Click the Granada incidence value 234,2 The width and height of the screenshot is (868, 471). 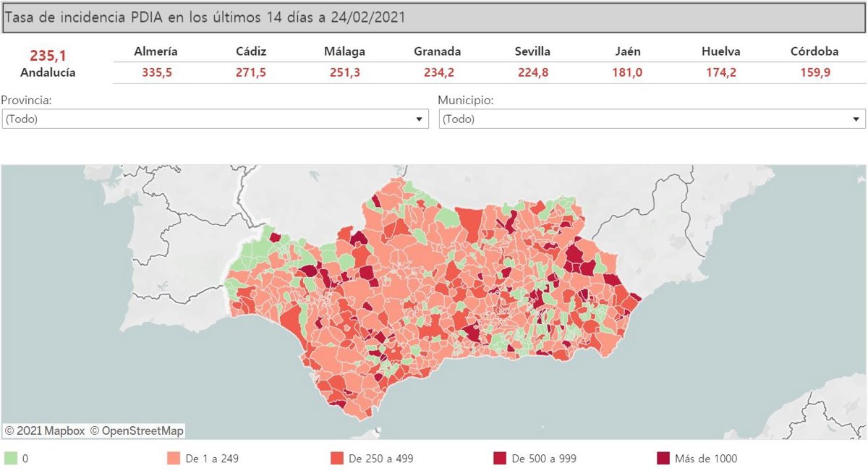[438, 72]
